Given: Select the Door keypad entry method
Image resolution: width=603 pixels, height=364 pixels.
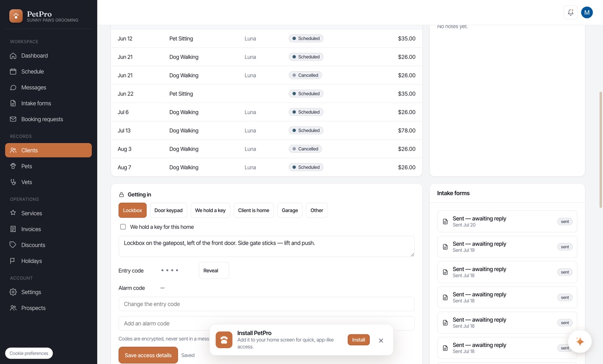Looking at the screenshot, I should tap(168, 210).
